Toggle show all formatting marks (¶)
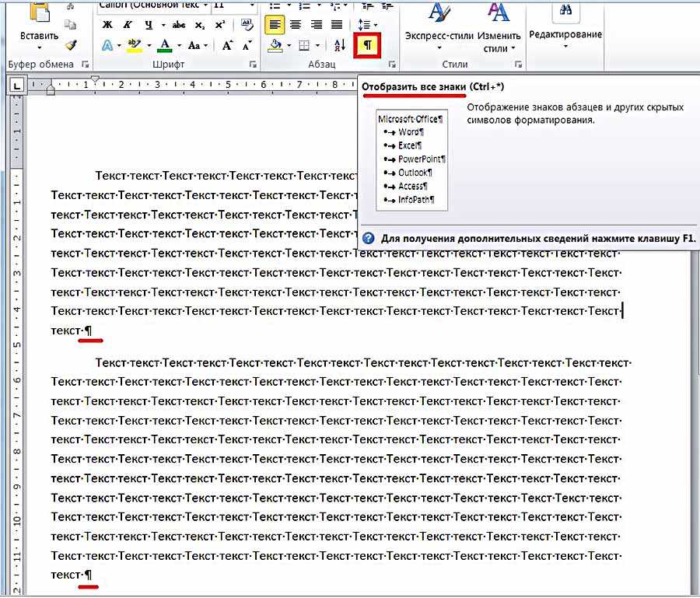700x598 pixels. click(x=368, y=46)
